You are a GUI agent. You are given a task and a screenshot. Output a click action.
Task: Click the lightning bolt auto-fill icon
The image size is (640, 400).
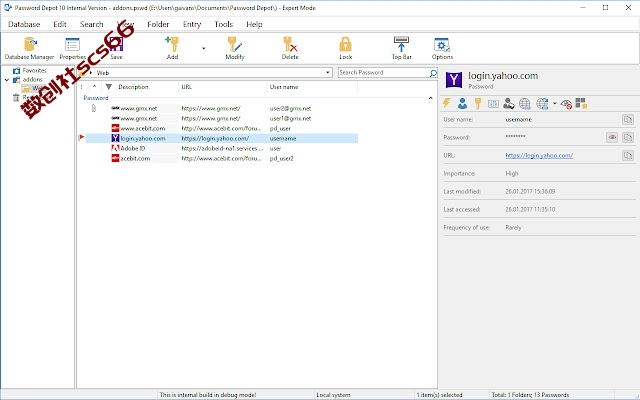pos(446,103)
